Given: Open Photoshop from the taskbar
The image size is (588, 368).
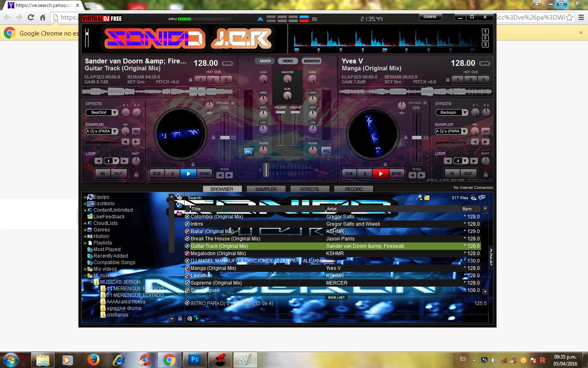Looking at the screenshot, I should point(195,360).
